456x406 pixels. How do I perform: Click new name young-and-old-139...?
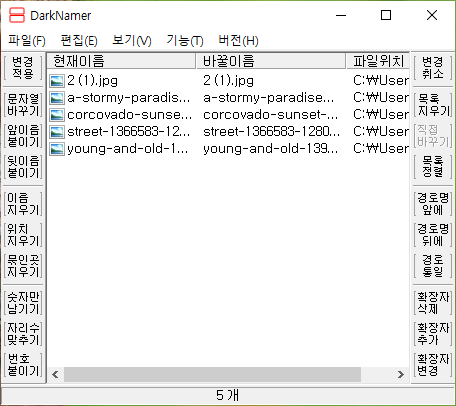tap(270, 149)
